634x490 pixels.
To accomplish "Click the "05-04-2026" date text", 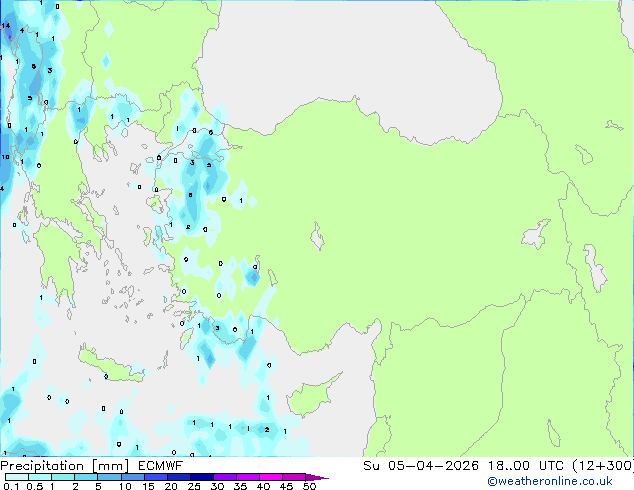I will [x=433, y=466].
